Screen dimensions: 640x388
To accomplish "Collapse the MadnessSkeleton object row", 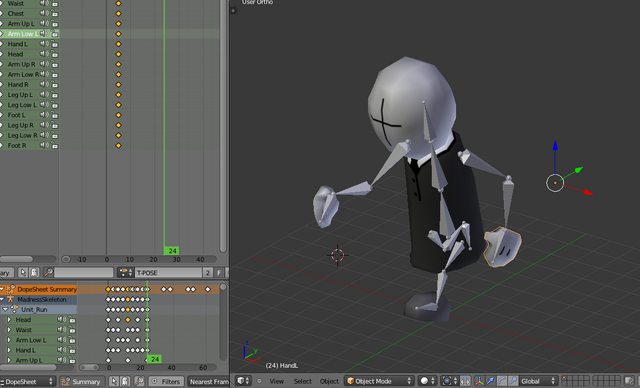I will [2, 299].
